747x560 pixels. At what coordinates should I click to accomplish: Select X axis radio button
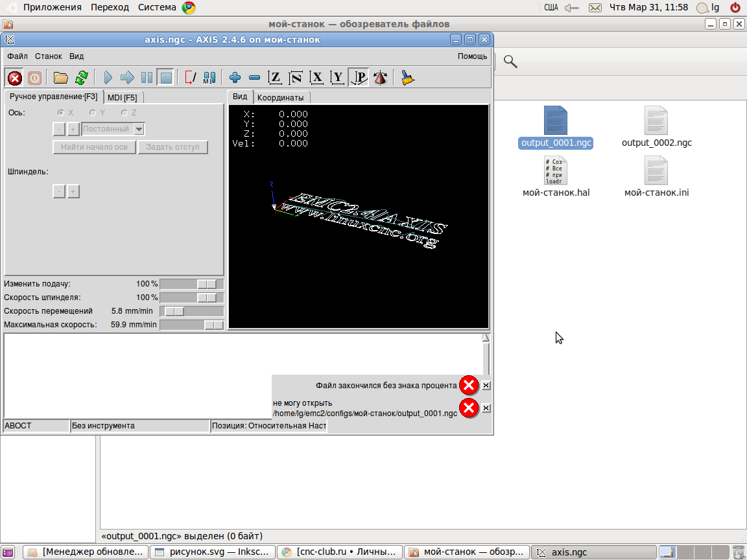tap(60, 113)
